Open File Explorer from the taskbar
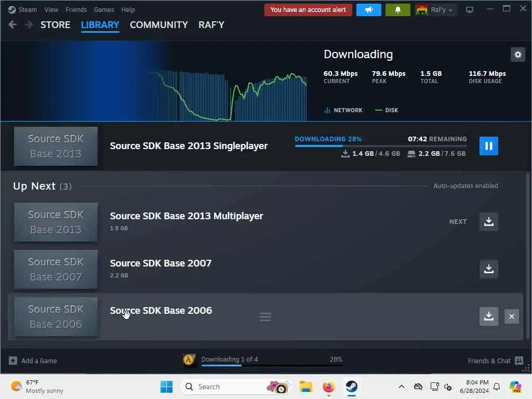 pos(305,387)
